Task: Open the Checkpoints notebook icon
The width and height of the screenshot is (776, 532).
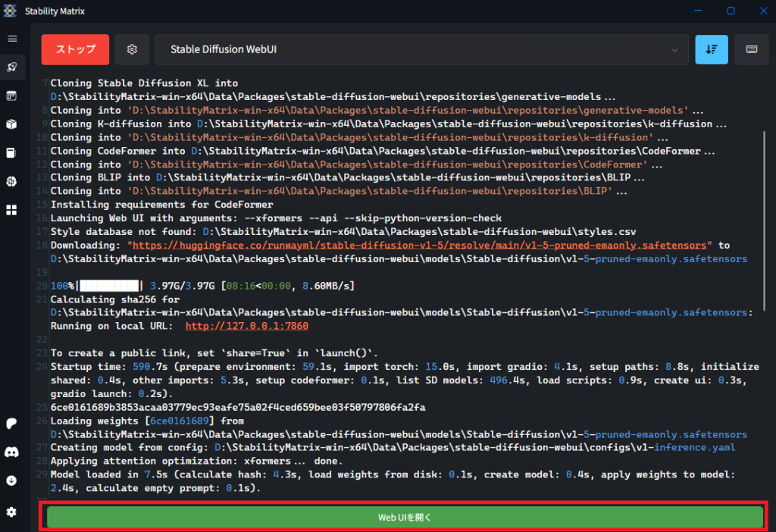Action: point(12,153)
